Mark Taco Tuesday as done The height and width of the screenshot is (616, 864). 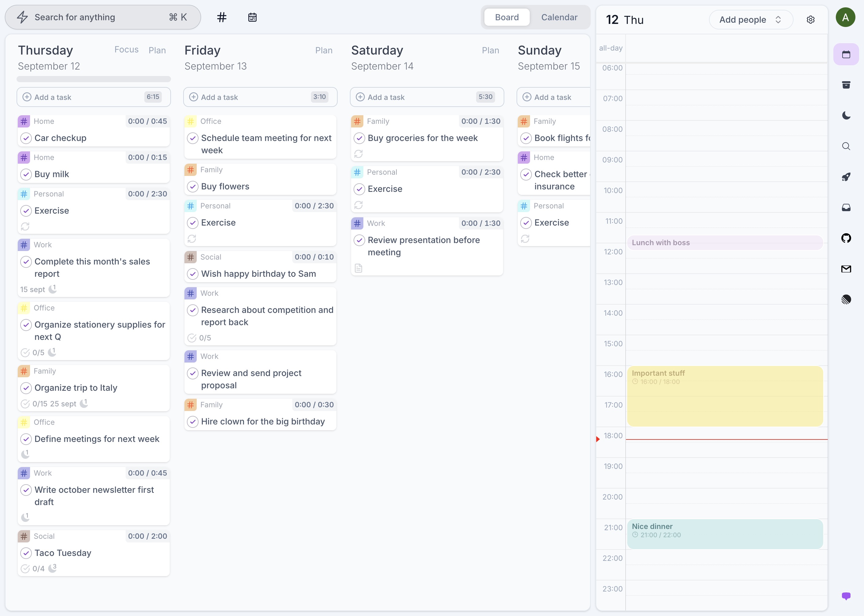click(x=26, y=553)
